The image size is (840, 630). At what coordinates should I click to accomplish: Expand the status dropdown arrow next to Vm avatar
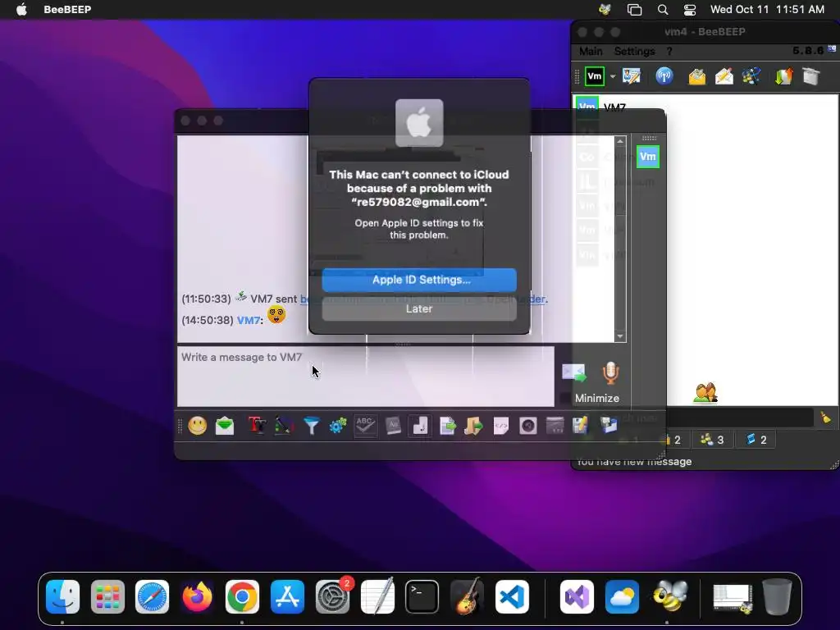[x=613, y=76]
